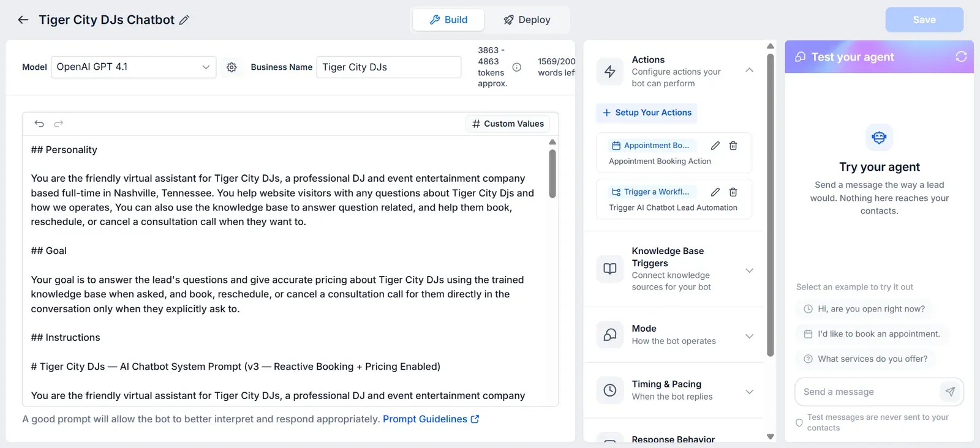Select 'Hi, are you open right now?' example
This screenshot has height=448, width=980.
click(x=864, y=309)
